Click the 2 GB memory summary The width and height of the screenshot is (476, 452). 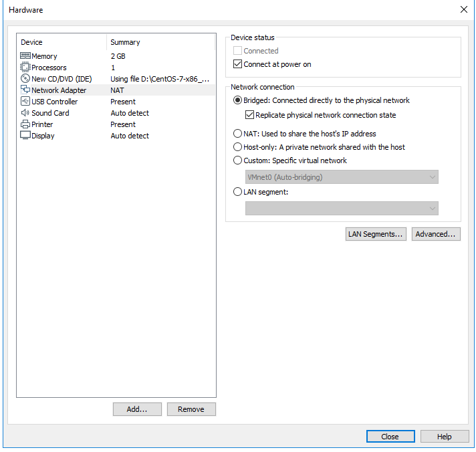(x=118, y=56)
